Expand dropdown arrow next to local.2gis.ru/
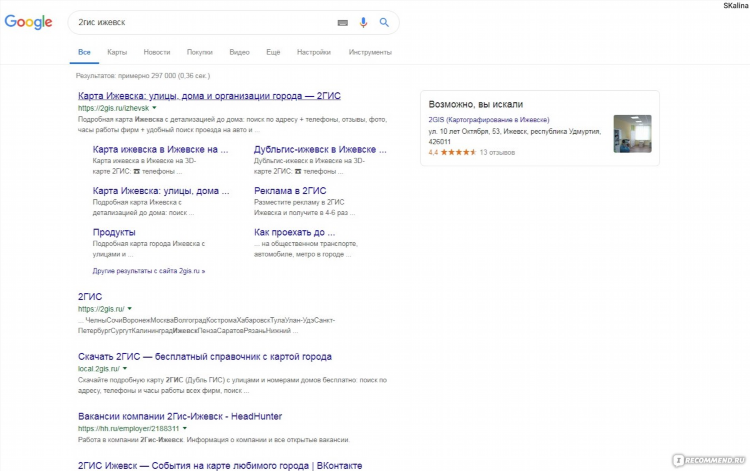750x471 pixels. coord(125,368)
